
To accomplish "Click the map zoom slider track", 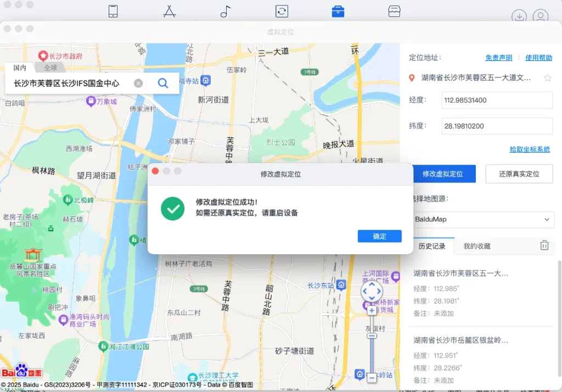I will 372,344.
